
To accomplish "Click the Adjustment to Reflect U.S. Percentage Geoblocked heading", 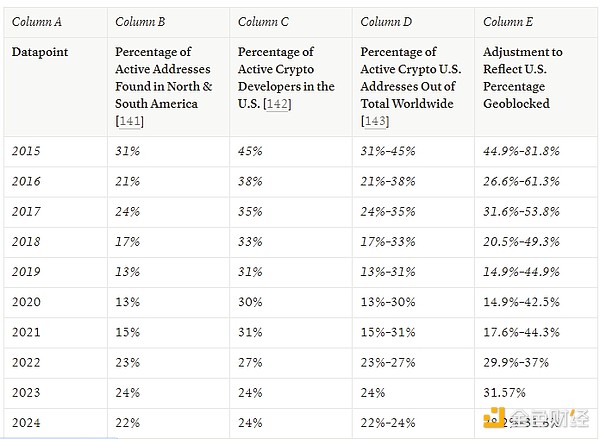I will click(x=522, y=77).
